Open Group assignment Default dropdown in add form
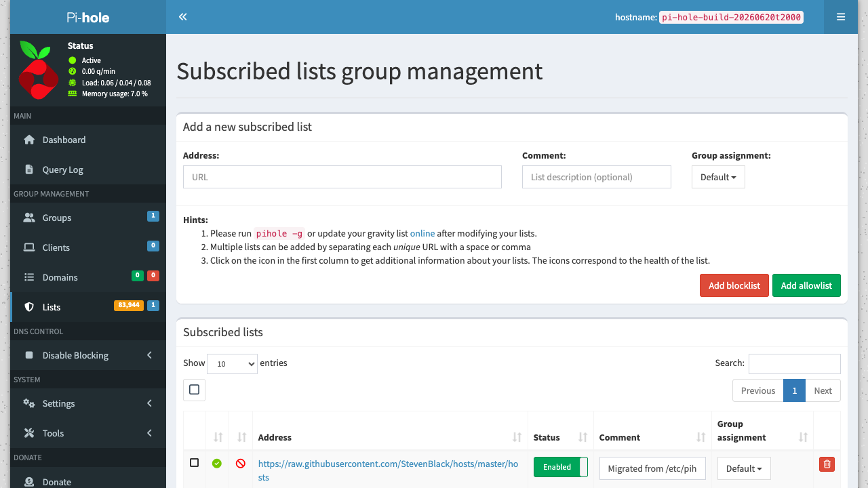868x488 pixels. 718,177
